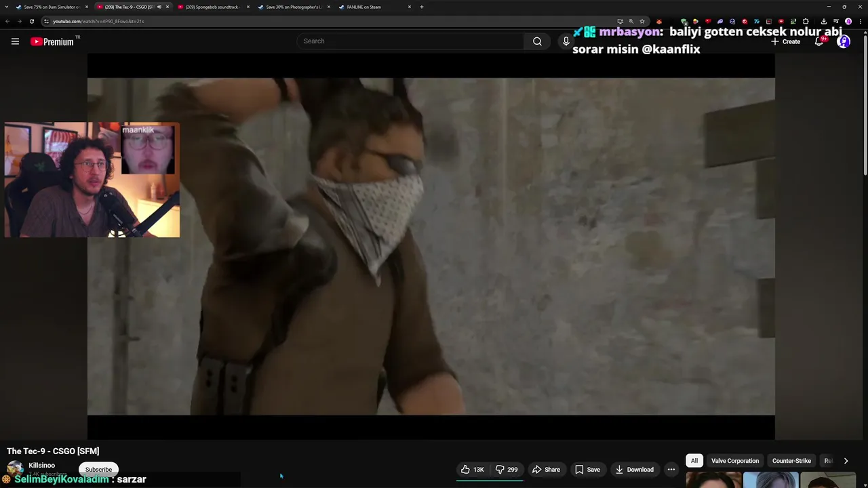Click the Create button

(785, 41)
